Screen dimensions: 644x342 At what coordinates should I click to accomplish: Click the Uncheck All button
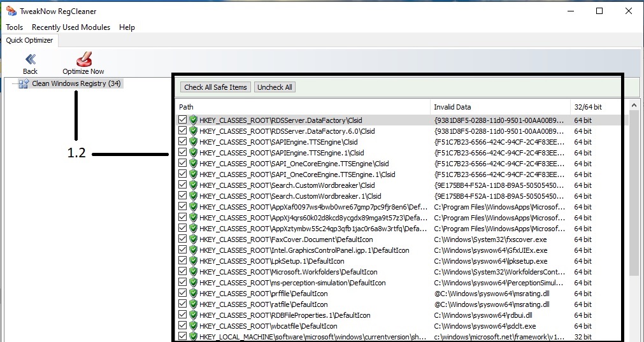click(275, 87)
